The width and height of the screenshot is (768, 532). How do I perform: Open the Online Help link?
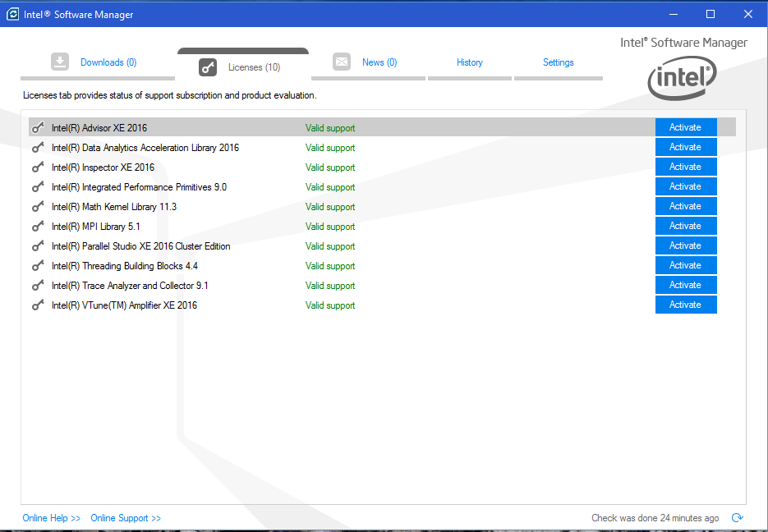pos(52,518)
